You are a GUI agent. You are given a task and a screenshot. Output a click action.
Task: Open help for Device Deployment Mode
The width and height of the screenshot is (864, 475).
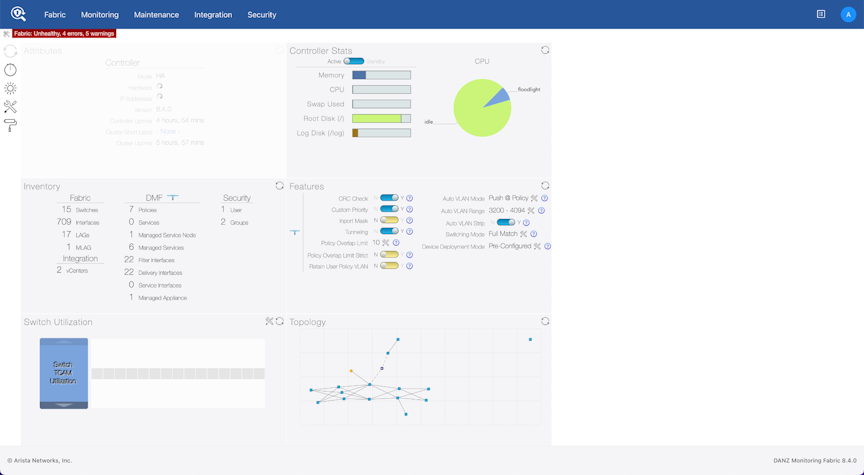coord(548,246)
